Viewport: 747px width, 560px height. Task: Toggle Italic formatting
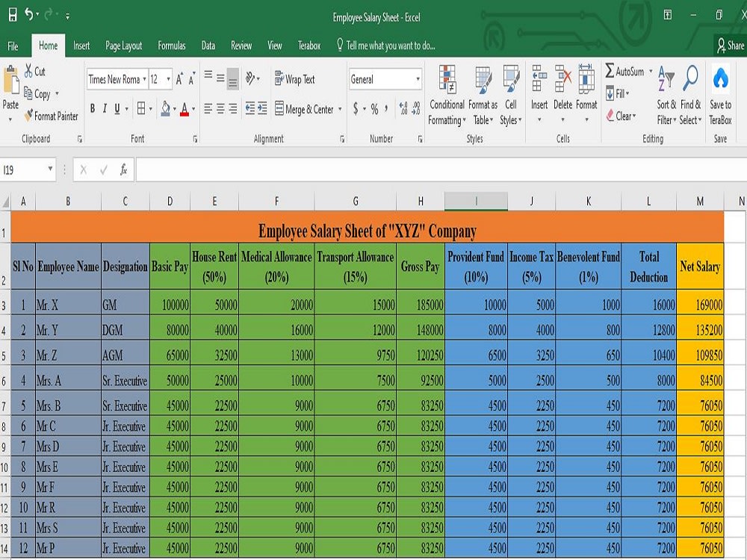coord(105,108)
